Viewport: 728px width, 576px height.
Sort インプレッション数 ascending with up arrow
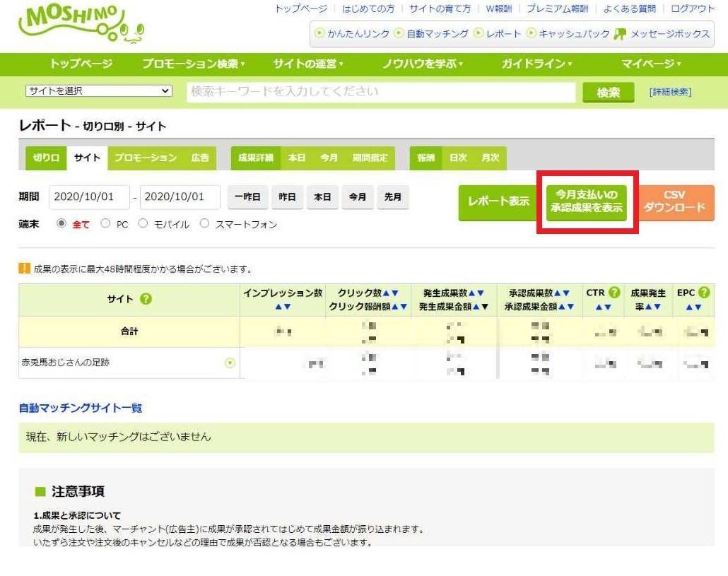coord(278,307)
